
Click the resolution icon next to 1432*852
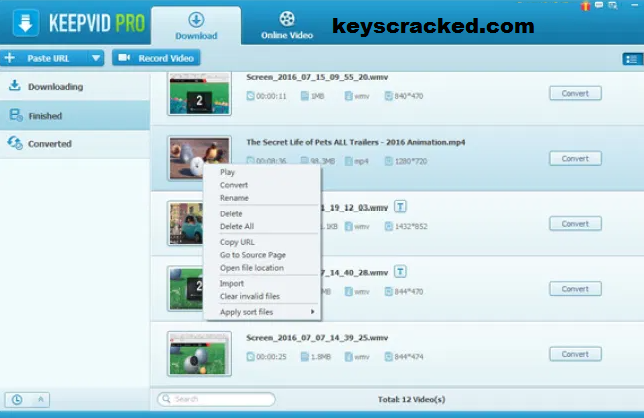389,226
